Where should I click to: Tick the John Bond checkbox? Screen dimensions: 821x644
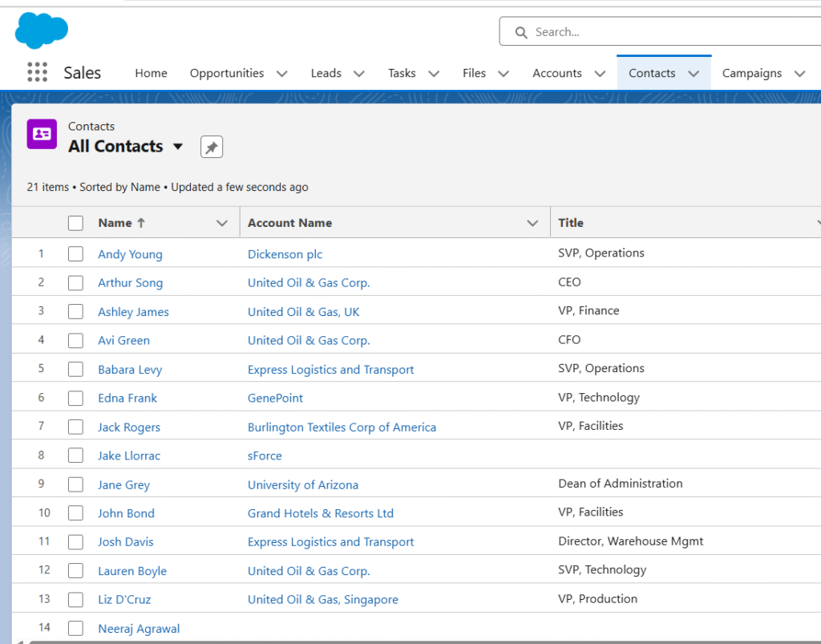tap(75, 513)
